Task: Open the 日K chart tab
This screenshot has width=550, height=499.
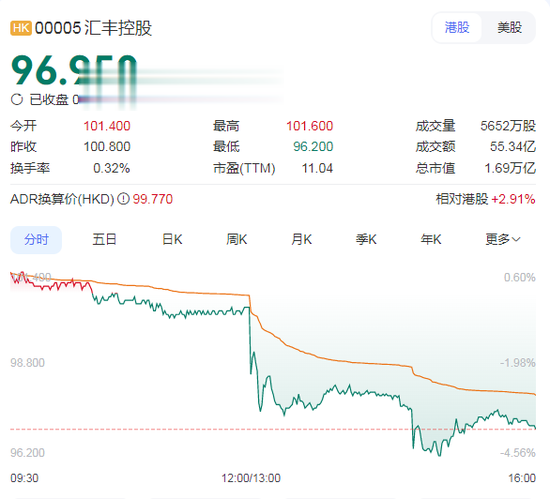Action: (172, 240)
